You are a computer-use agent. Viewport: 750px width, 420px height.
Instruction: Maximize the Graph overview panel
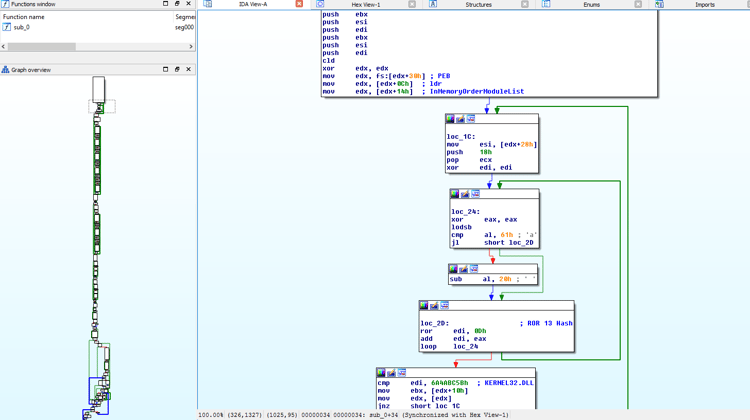pos(165,69)
